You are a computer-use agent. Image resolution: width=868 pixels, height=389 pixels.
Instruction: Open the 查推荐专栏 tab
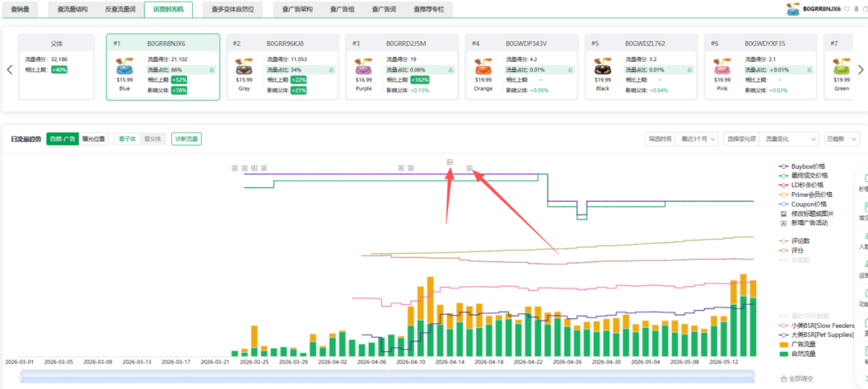click(429, 9)
